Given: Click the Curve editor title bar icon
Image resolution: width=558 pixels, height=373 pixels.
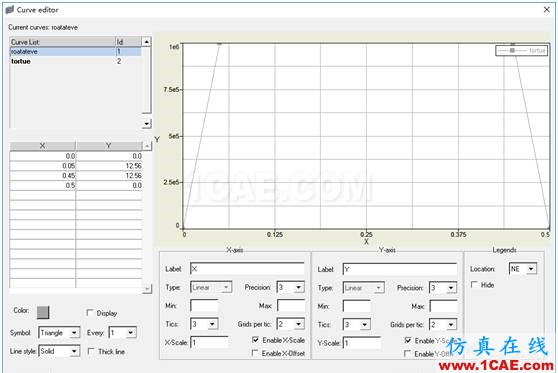Looking at the screenshot, I should tap(10, 10).
